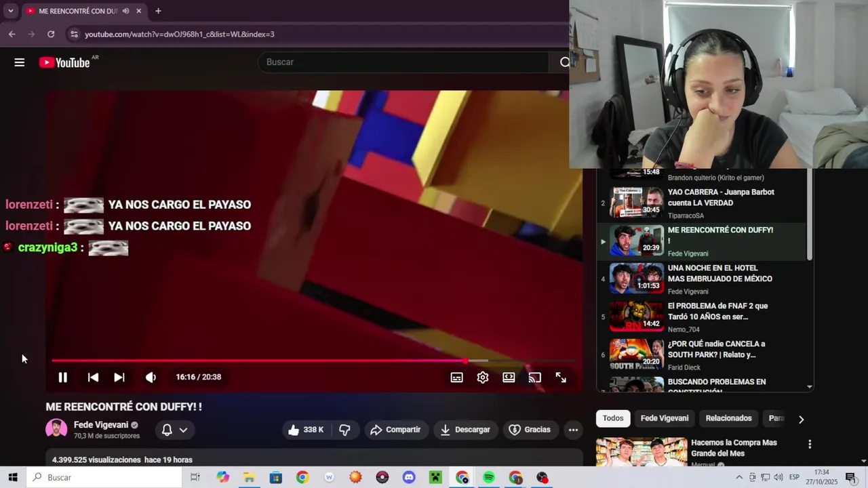The image size is (868, 488).
Task: Go back in browser history
Action: click(12, 34)
